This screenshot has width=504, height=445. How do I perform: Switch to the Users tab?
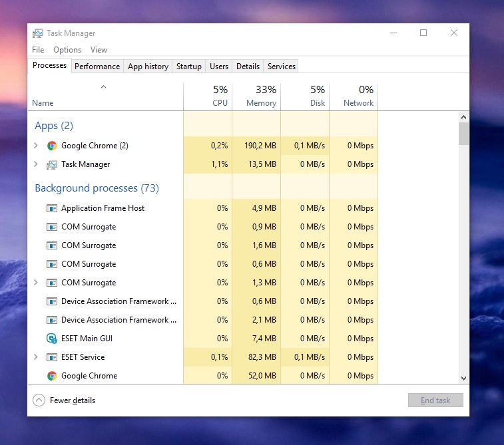pos(219,67)
